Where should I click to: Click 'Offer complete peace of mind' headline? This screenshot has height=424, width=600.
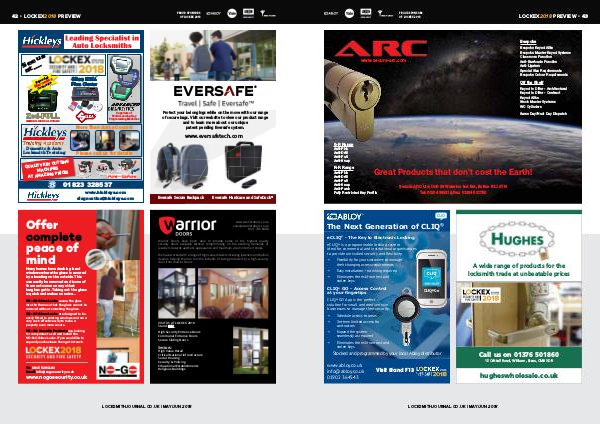pos(54,242)
